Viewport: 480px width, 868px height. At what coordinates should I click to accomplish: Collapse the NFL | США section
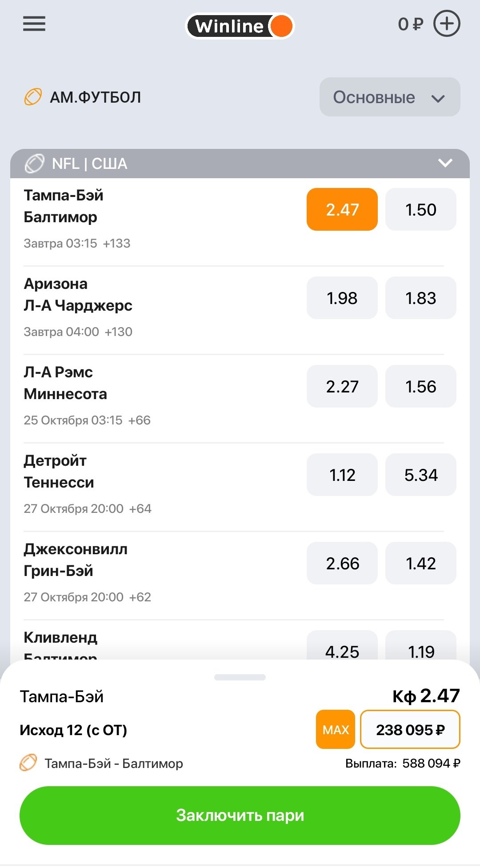tap(445, 163)
